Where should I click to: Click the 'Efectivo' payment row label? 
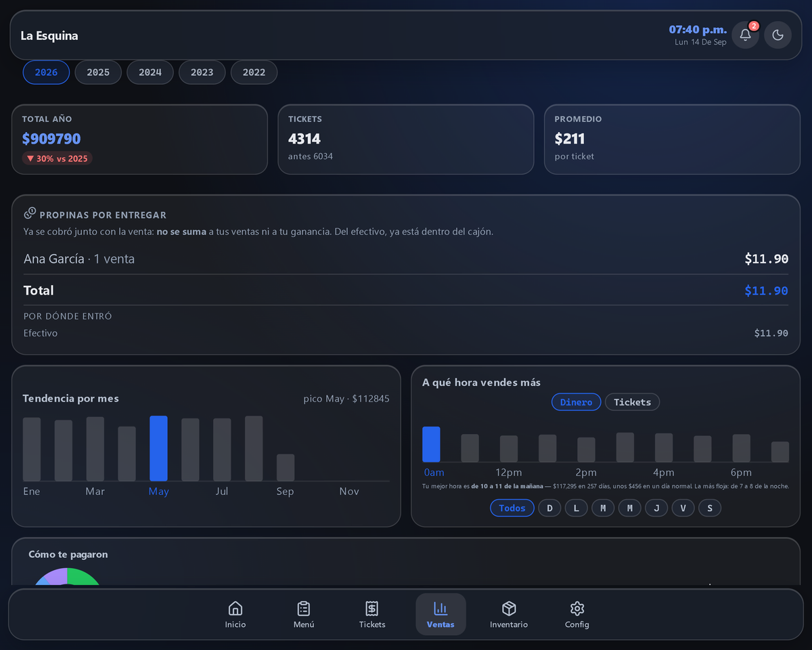[41, 333]
